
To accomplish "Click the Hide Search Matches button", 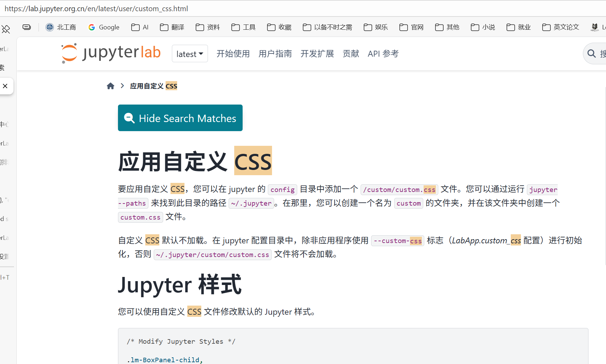I will 180,118.
